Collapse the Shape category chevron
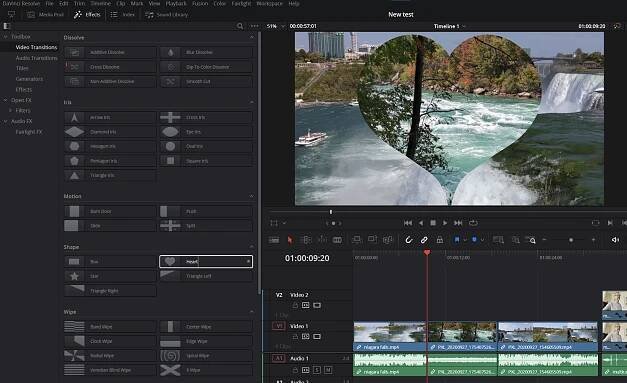Screen dimensions: 627x383 pos(252,247)
